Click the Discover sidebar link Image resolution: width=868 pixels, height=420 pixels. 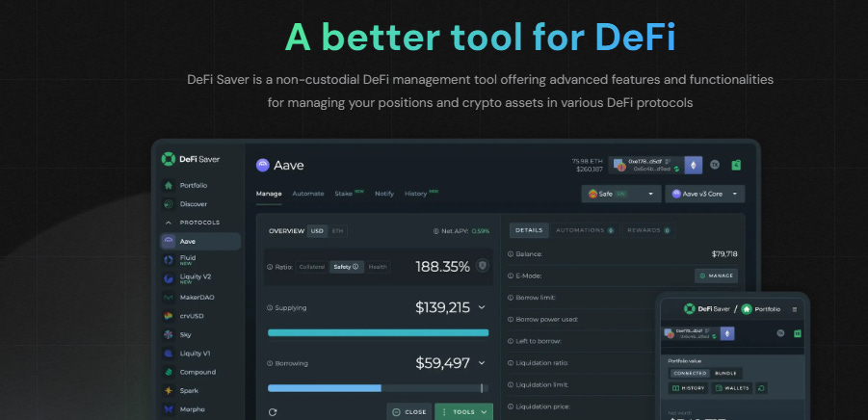point(194,204)
